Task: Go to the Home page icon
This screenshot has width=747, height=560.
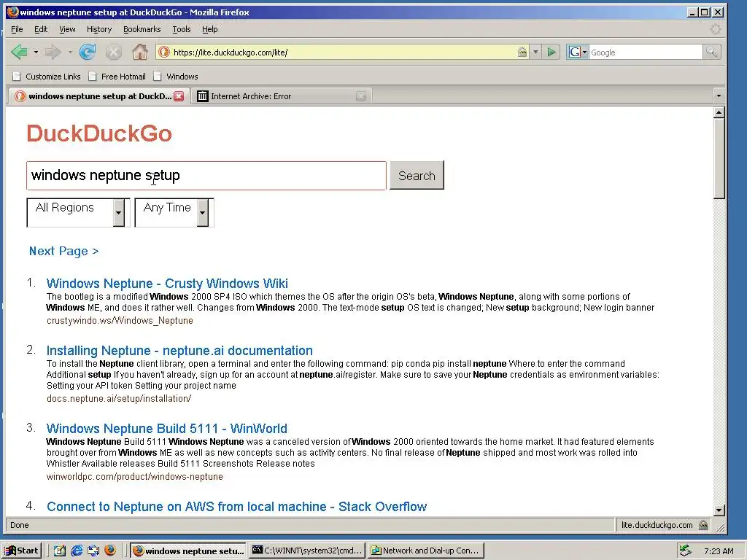Action: pos(139,52)
